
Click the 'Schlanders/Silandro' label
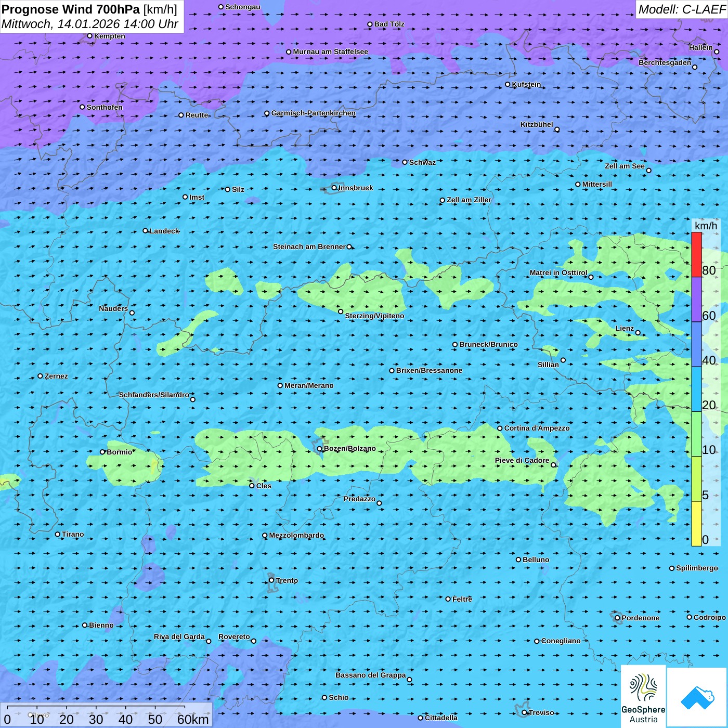click(154, 395)
